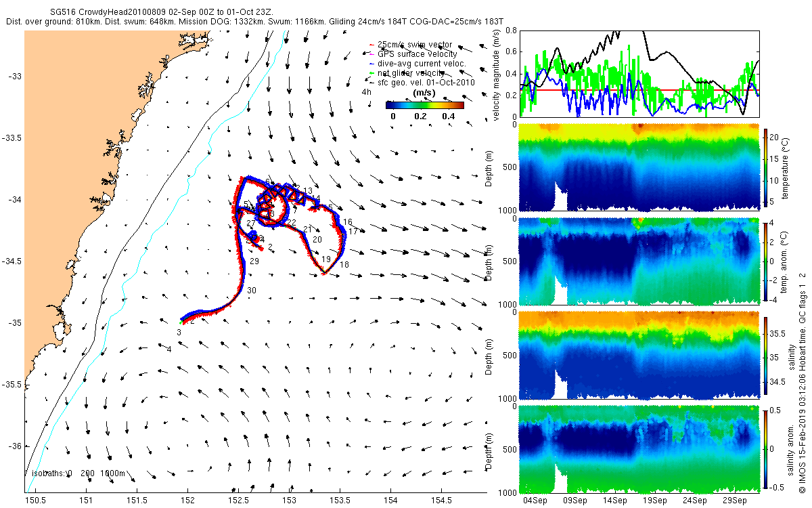Click latitude label -35.5 on the map axis
Screen dimensions: 812x508
[x=12, y=385]
